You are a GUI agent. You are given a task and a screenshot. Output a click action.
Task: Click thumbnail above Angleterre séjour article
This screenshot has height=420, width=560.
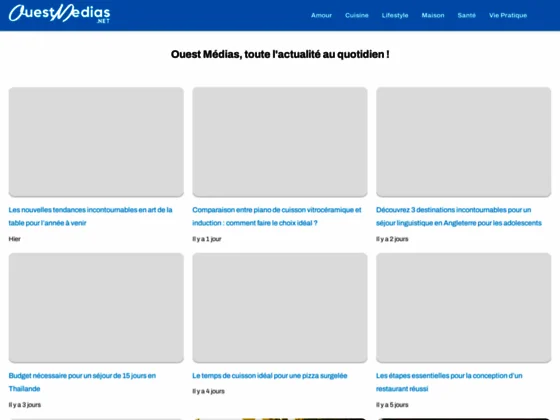[x=463, y=142]
